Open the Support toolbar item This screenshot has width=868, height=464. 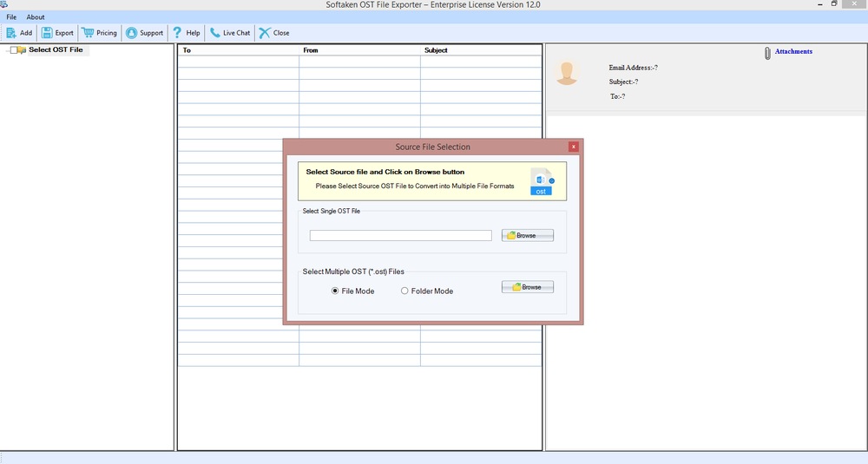tap(144, 33)
